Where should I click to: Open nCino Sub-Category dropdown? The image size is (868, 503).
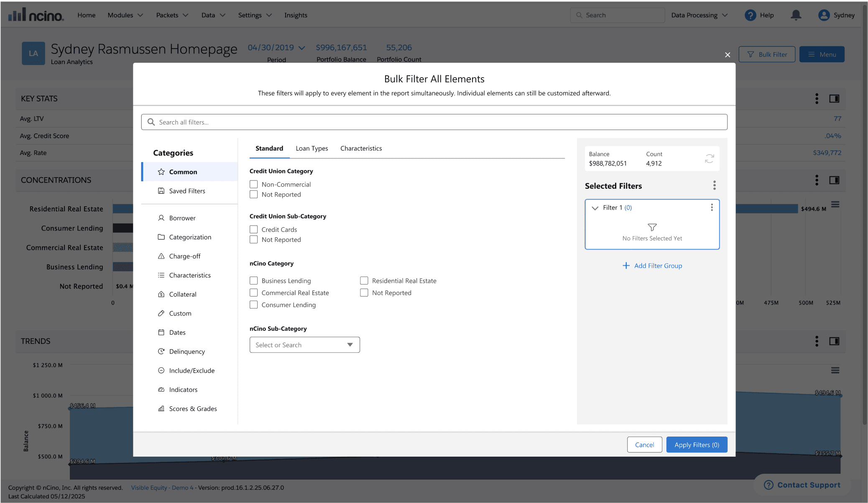tap(304, 345)
